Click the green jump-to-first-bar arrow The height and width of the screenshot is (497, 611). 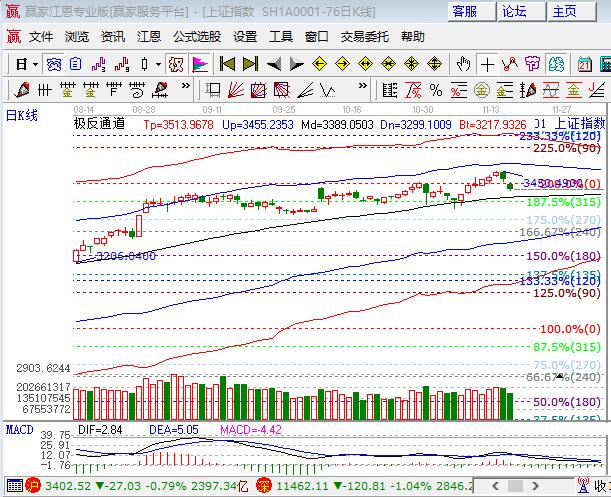[227, 63]
